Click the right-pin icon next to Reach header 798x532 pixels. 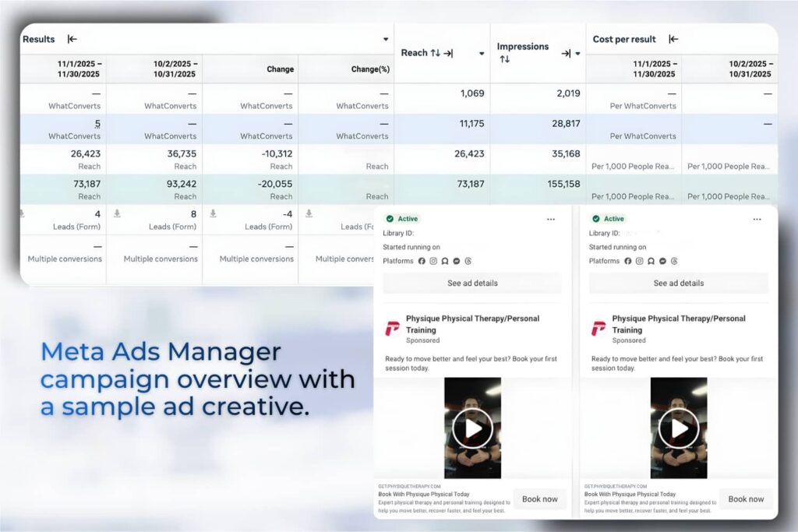coord(447,51)
